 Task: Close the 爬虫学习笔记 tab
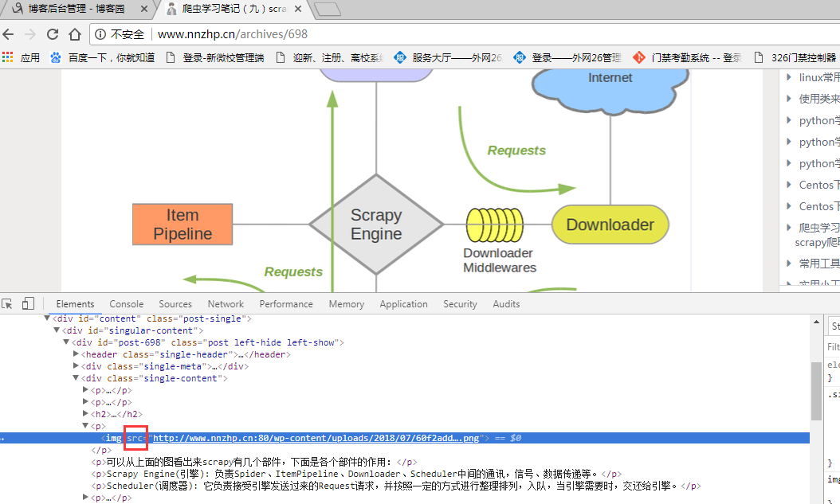click(298, 9)
